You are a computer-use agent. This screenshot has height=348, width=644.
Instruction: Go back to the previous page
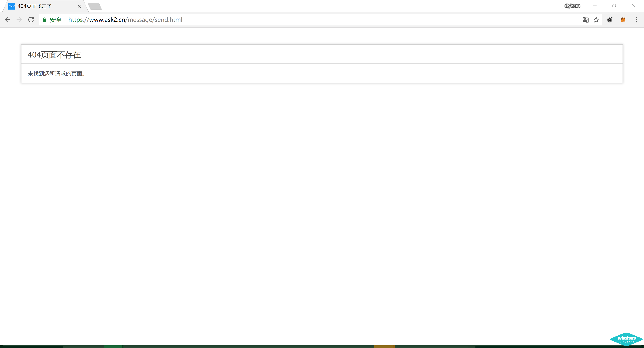pyautogui.click(x=8, y=20)
